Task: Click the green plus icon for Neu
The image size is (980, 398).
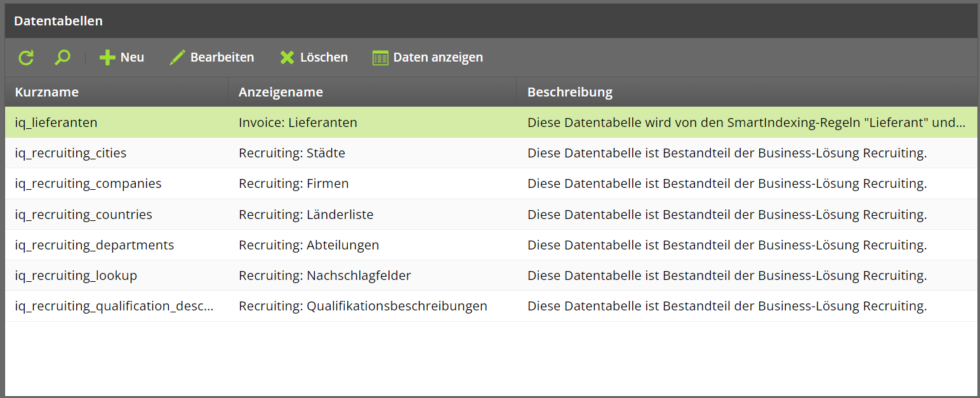Action: [x=107, y=58]
